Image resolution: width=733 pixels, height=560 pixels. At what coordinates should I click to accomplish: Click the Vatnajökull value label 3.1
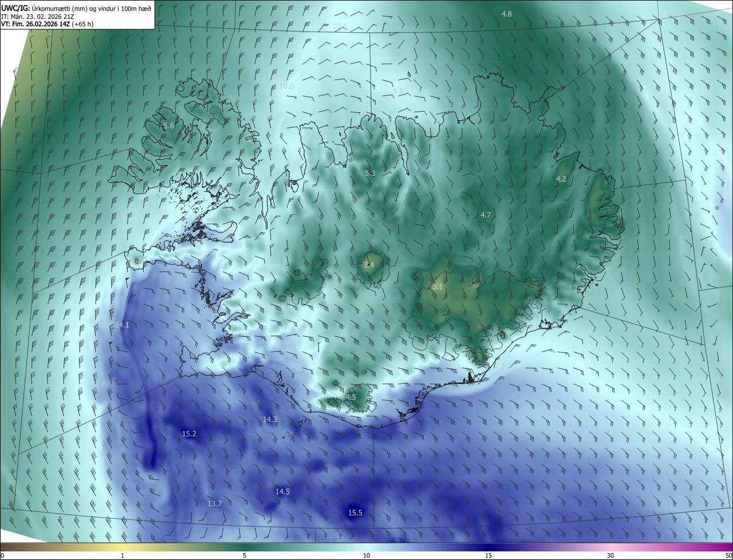coord(438,287)
